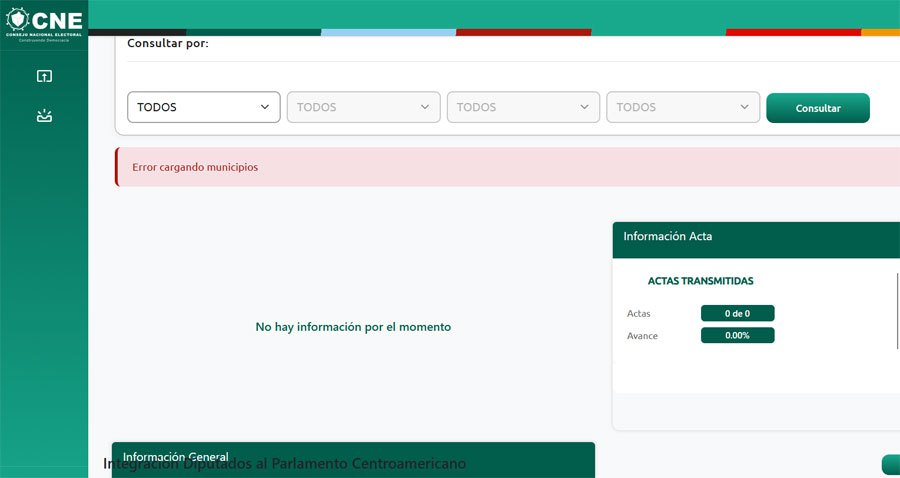The image size is (900, 478).
Task: Click the bright red segment in top bar
Action: (793, 32)
